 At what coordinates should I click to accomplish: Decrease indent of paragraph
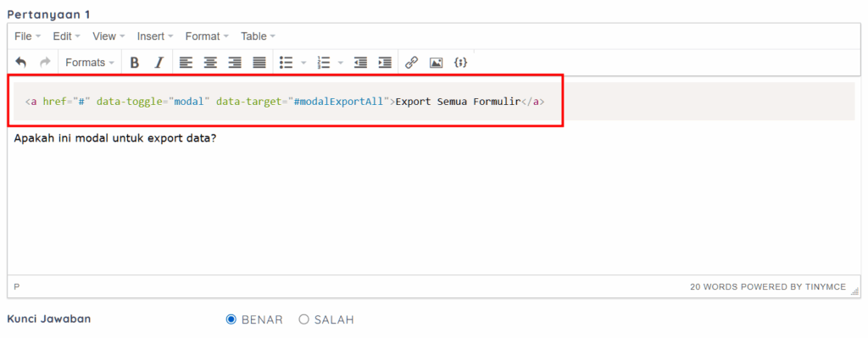pyautogui.click(x=360, y=63)
